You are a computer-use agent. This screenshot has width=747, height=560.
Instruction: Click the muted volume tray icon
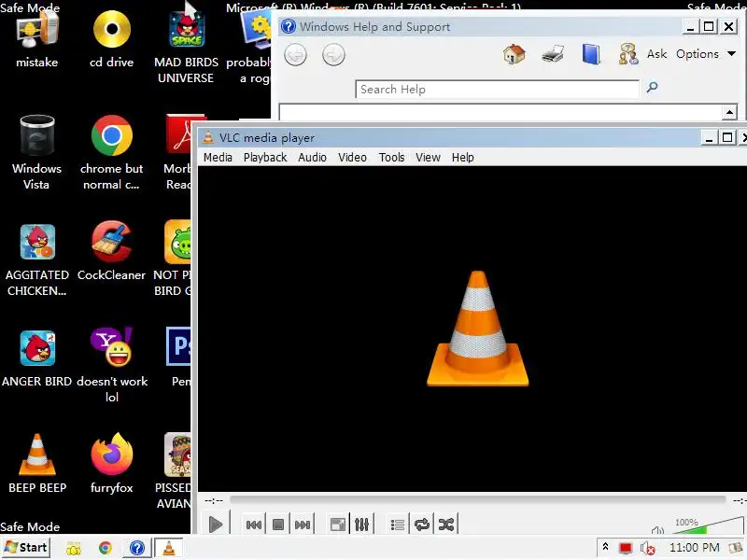point(647,549)
